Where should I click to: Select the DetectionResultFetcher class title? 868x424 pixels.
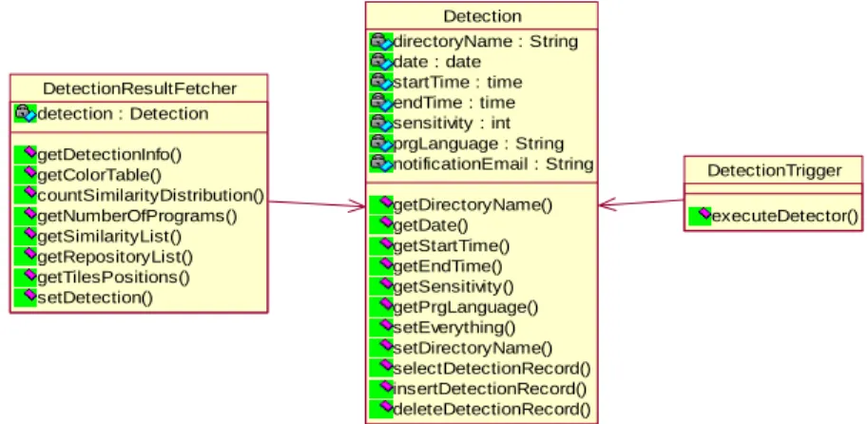(140, 88)
